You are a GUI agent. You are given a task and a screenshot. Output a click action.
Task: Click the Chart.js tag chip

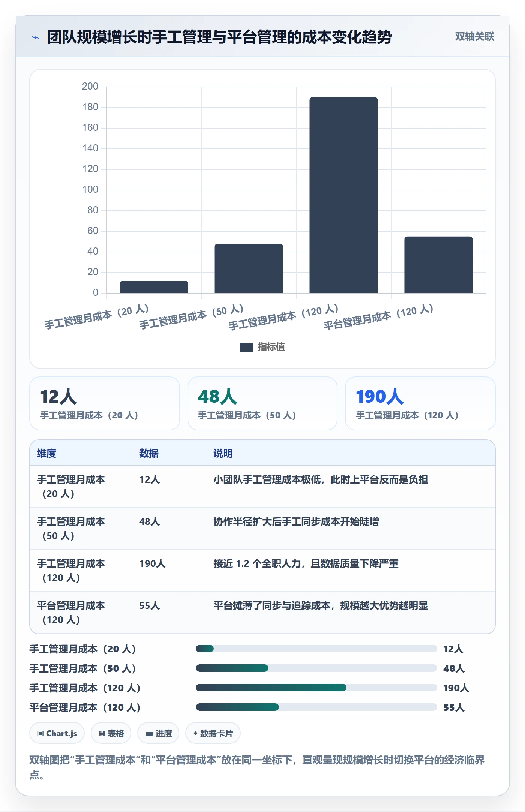click(57, 733)
